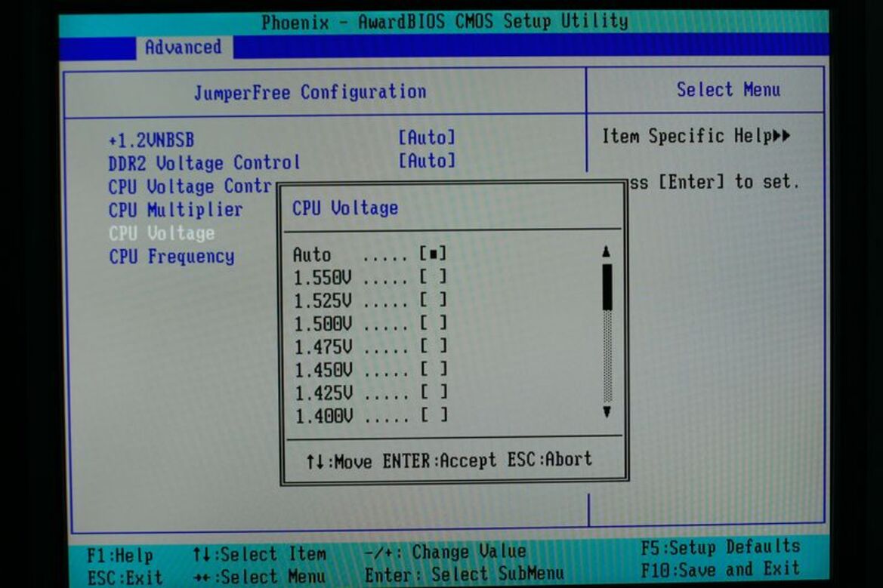
Task: Click the scroll-down arrow in CPU Voltage list
Action: (x=607, y=412)
